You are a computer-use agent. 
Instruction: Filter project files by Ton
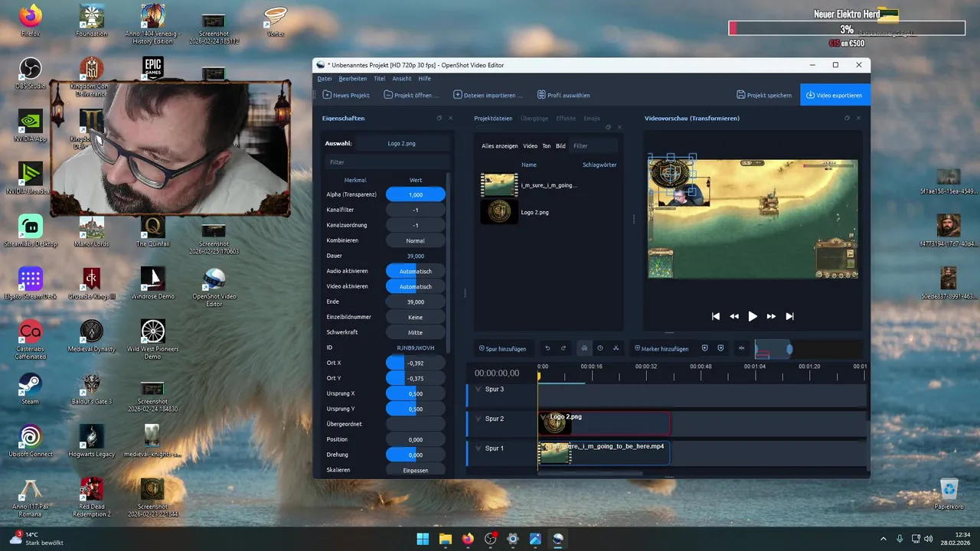coord(547,145)
